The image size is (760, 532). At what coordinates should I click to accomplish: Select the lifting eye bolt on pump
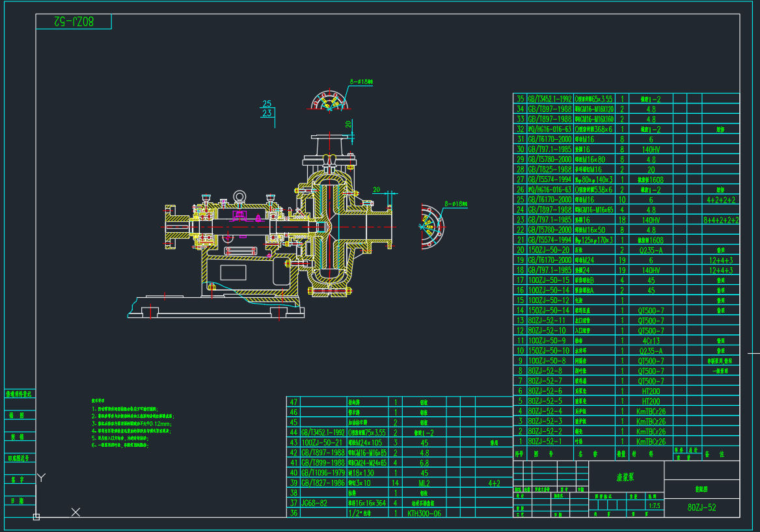coord(239,195)
